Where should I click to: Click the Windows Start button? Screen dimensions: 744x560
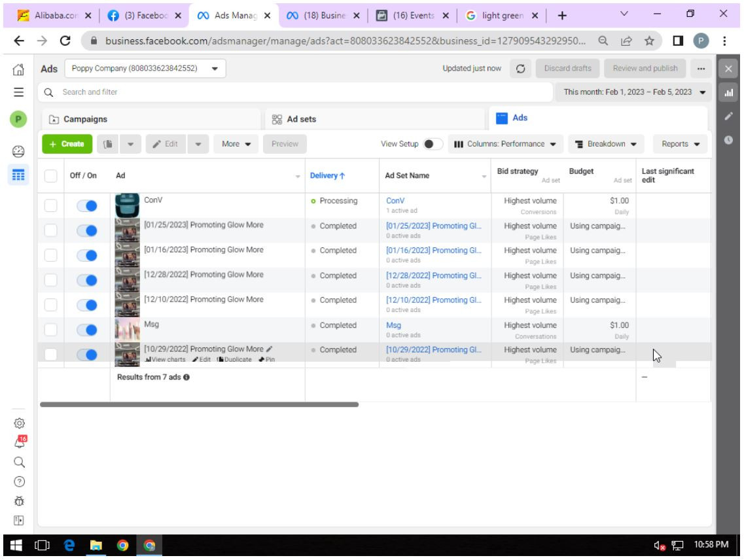point(16,546)
